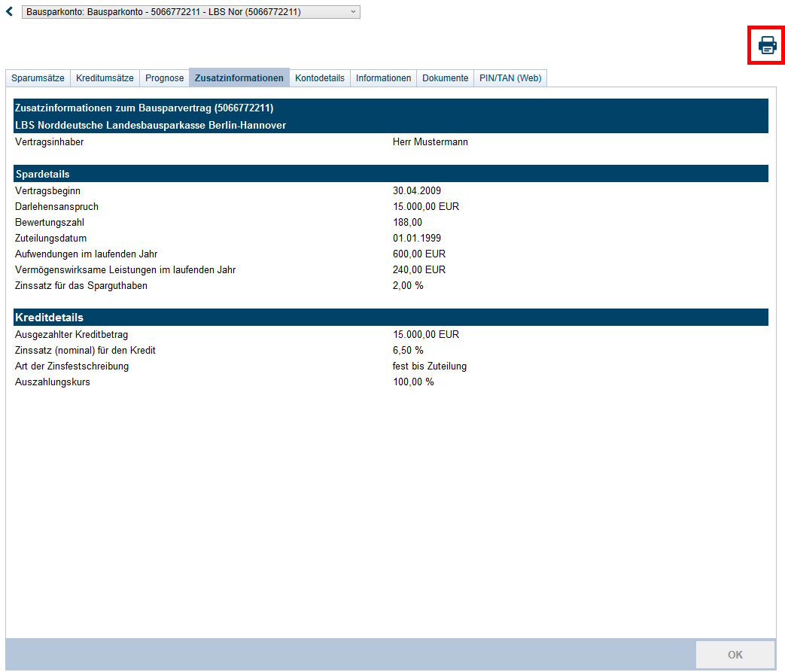Open the Kreditumsätze tab
The height and width of the screenshot is (672, 785).
[105, 78]
